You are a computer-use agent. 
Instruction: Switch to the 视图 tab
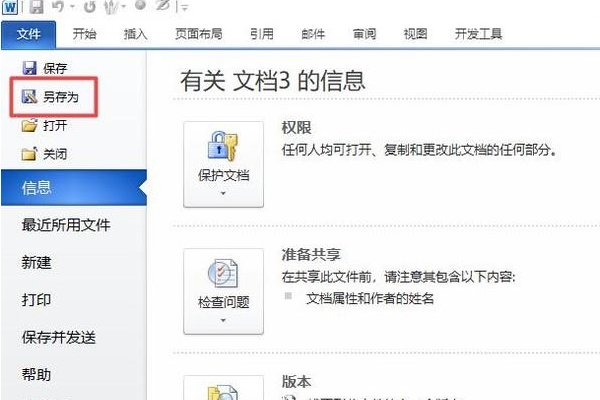point(415,34)
